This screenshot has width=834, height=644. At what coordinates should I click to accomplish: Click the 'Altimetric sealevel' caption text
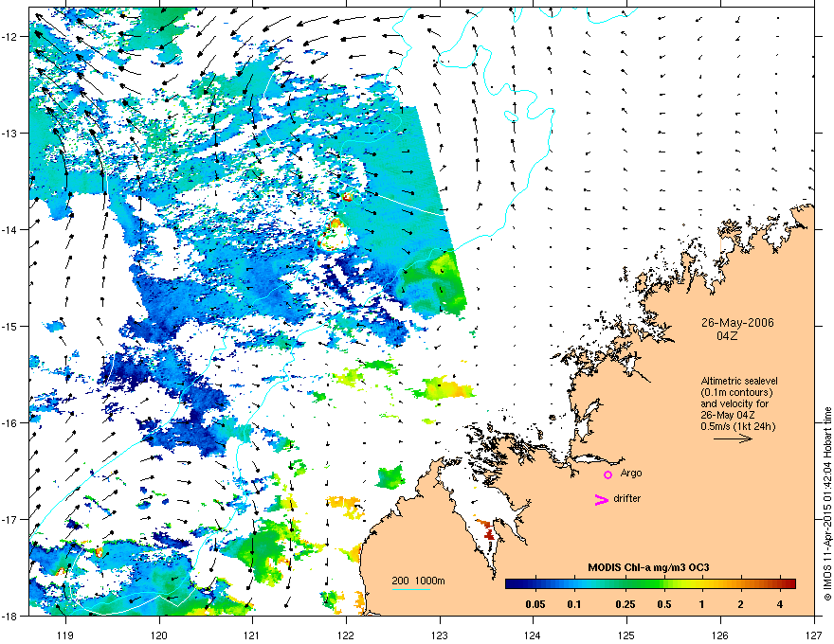pos(739,381)
